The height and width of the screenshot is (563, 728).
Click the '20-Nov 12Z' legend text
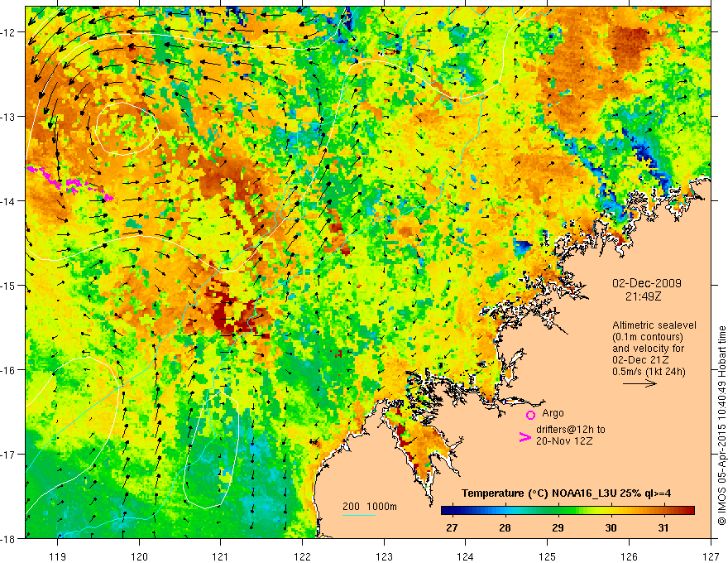(564, 441)
